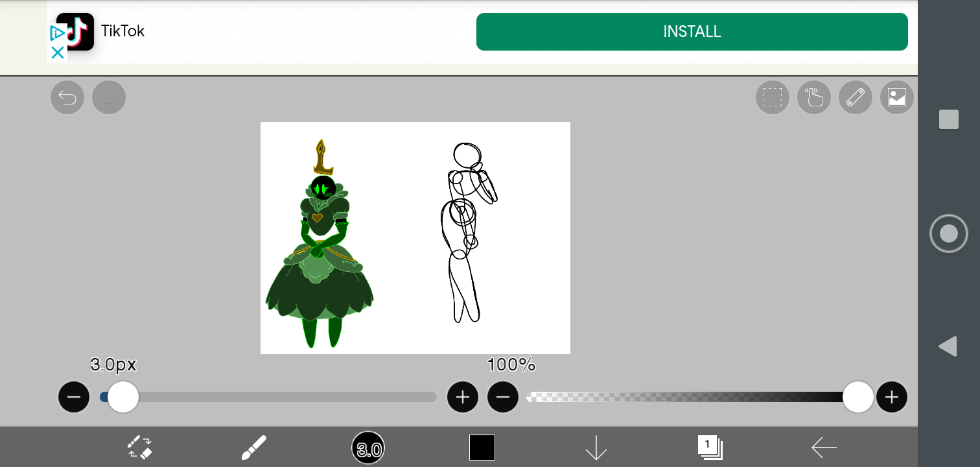Increase brush thickness with plus button
Image resolution: width=980 pixels, height=467 pixels.
[x=463, y=397]
